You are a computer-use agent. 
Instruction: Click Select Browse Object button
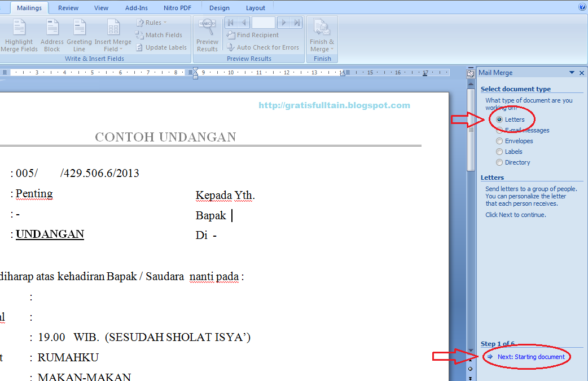pos(470,369)
